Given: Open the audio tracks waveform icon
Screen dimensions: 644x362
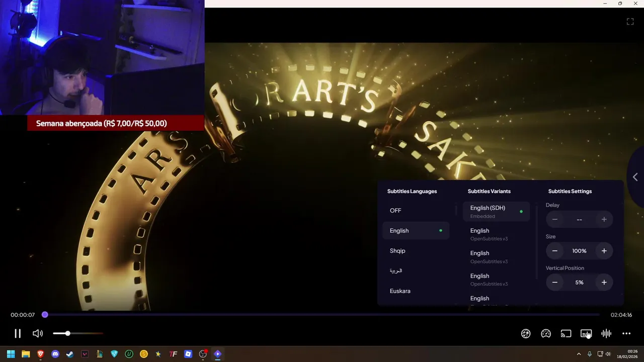Looking at the screenshot, I should (x=606, y=333).
